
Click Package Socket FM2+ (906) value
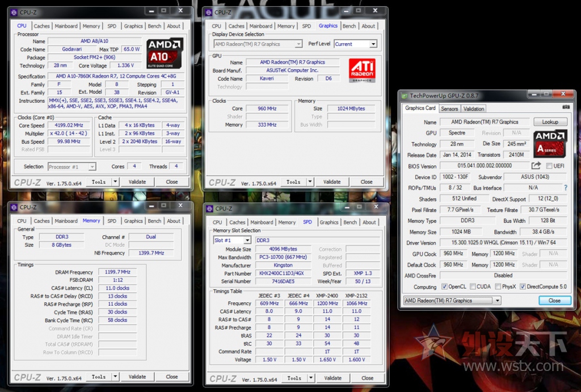(95, 57)
